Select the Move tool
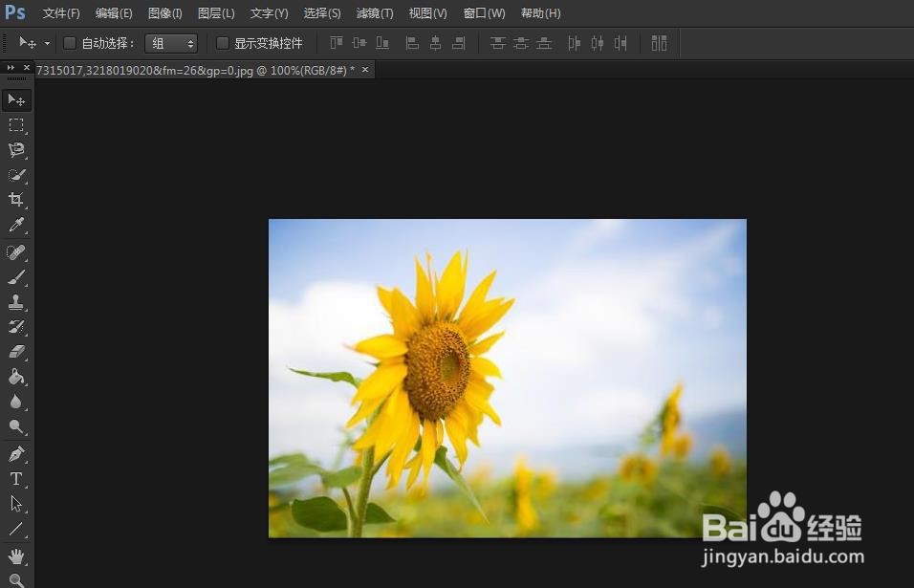Viewport: 914px width, 588px height. point(15,98)
